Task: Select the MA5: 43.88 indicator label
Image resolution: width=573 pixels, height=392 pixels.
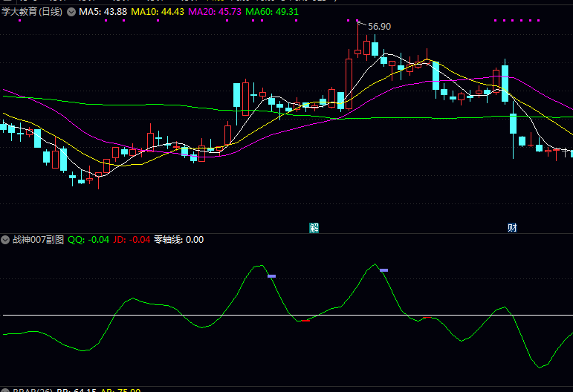Action: click(103, 13)
